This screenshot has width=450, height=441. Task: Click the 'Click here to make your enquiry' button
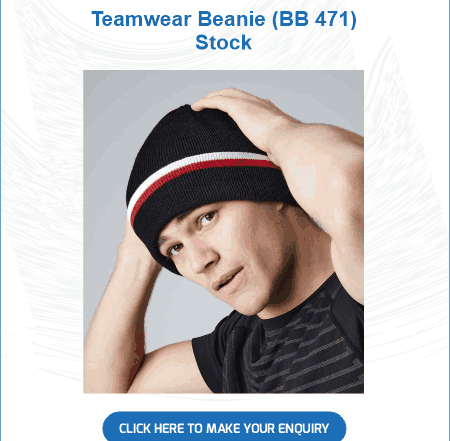pyautogui.click(x=224, y=428)
